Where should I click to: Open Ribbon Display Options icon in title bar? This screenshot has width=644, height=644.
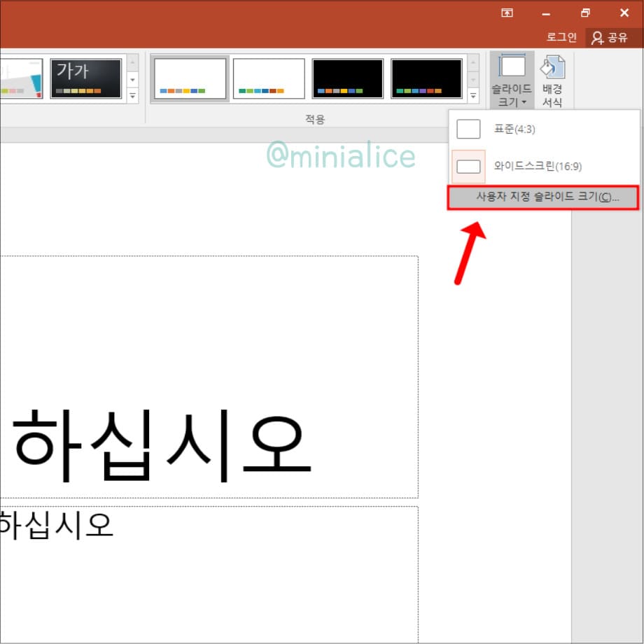[x=507, y=13]
